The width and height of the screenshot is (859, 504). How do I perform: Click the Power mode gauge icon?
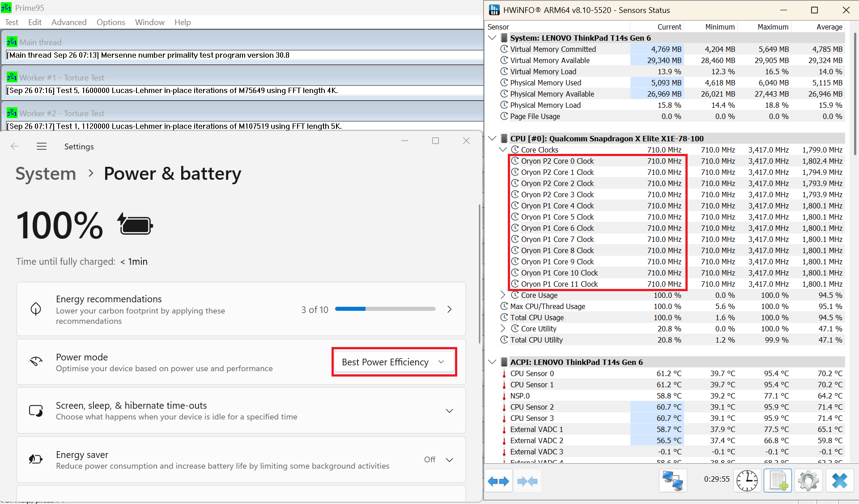coord(36,362)
